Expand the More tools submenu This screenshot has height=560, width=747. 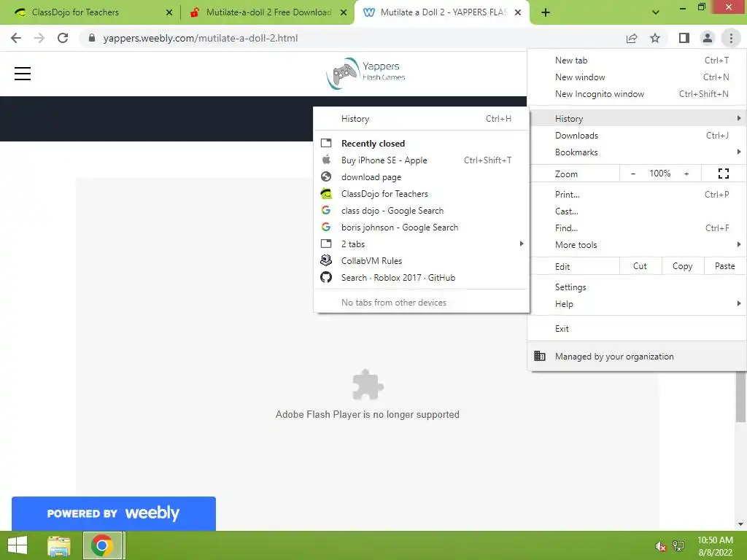pos(637,245)
